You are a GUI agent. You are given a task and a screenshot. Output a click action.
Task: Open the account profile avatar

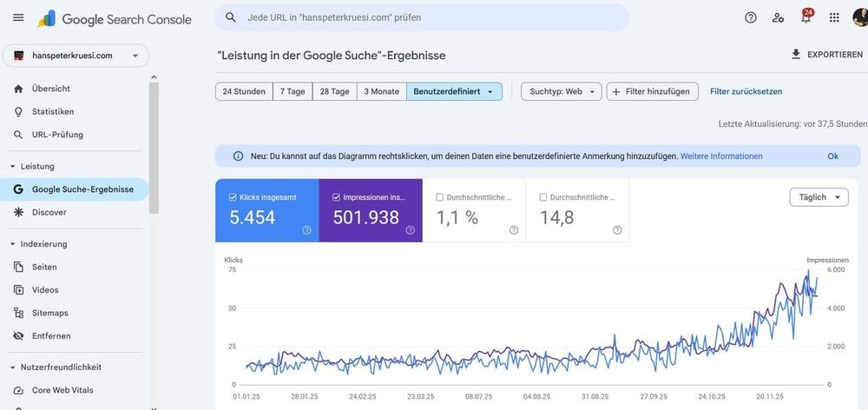click(x=860, y=17)
